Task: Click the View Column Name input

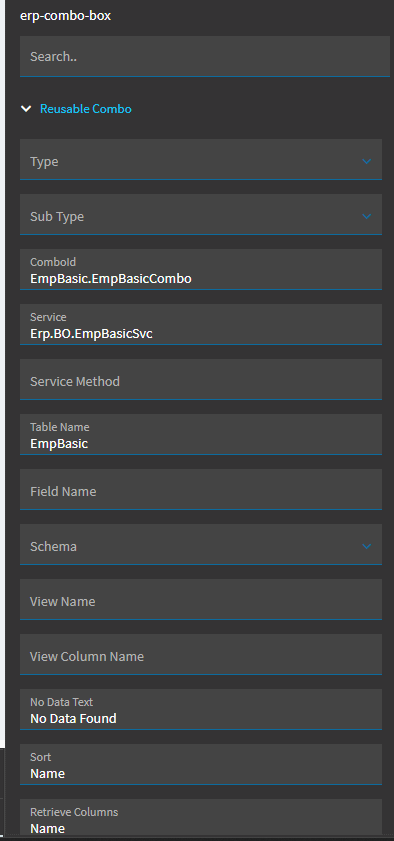Action: (201, 654)
